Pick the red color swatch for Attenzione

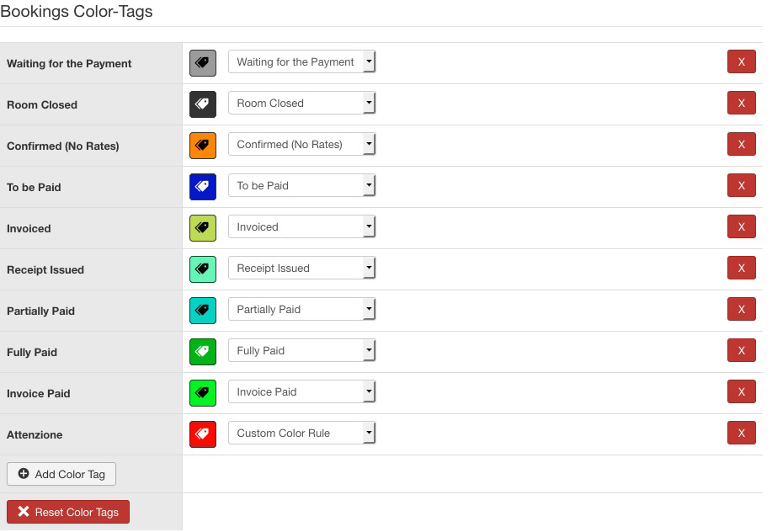[x=203, y=434]
